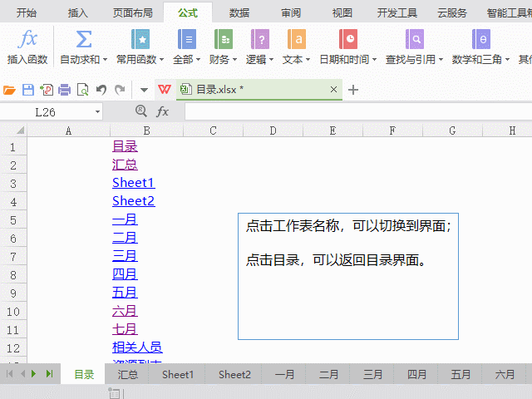The height and width of the screenshot is (399, 532).
Task: Switch to the 数据 ribbon tab
Action: pos(239,12)
